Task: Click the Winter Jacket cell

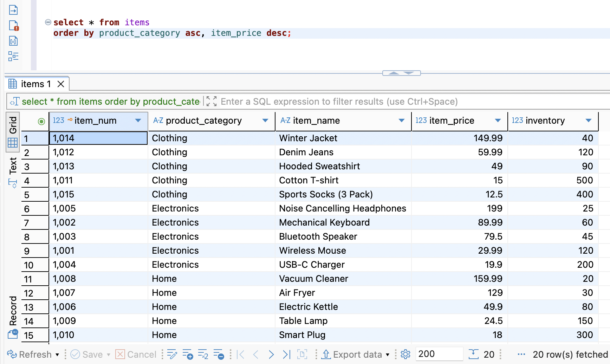Action: click(343, 138)
